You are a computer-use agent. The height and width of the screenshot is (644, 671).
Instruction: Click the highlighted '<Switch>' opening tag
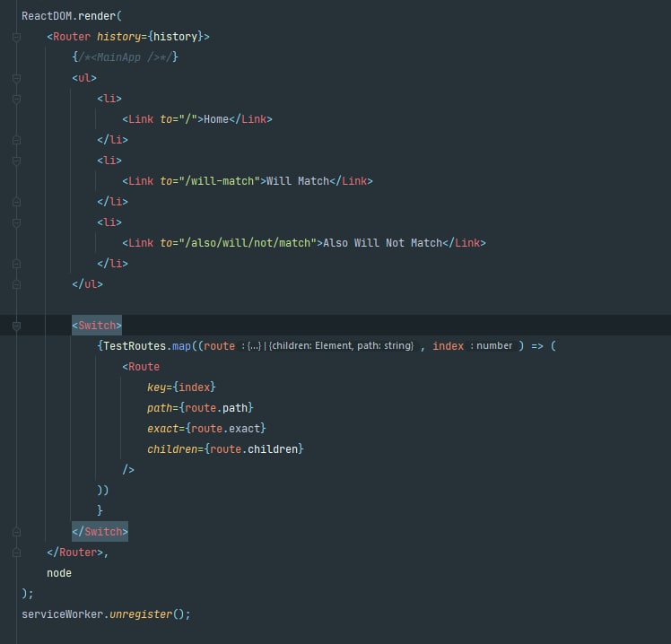pos(97,326)
